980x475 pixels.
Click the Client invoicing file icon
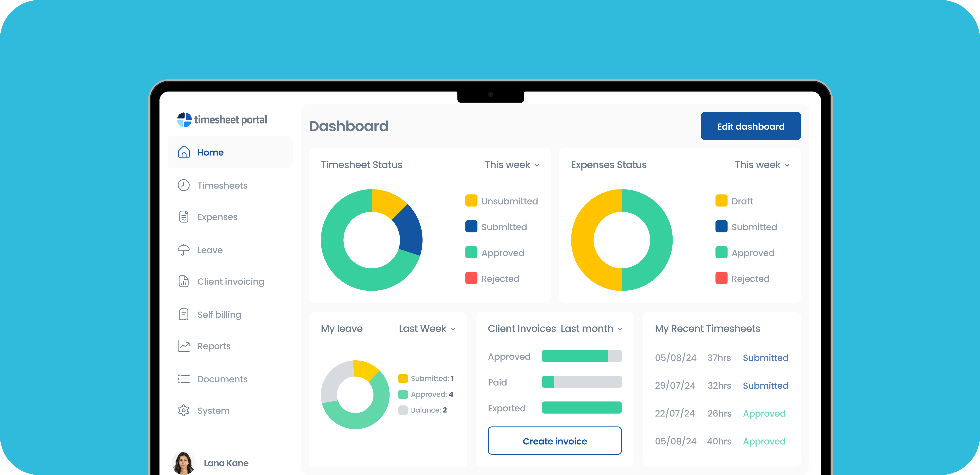[x=184, y=281]
